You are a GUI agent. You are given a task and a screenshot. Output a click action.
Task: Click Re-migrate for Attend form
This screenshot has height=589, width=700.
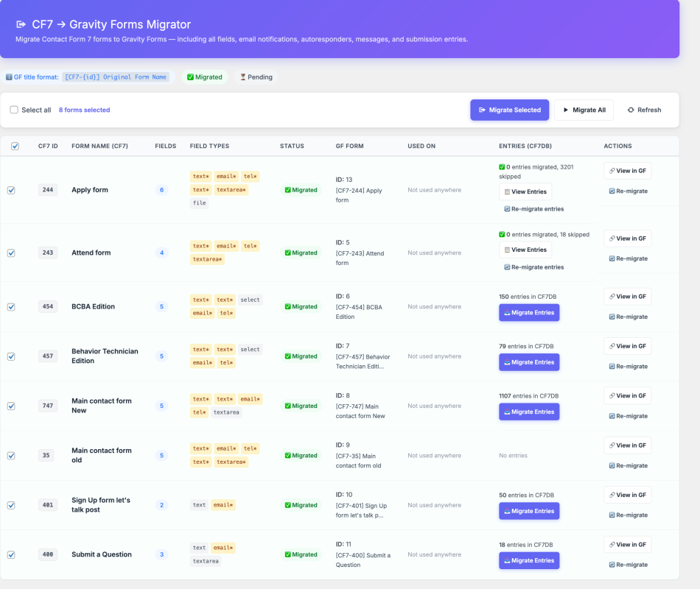pyautogui.click(x=628, y=258)
